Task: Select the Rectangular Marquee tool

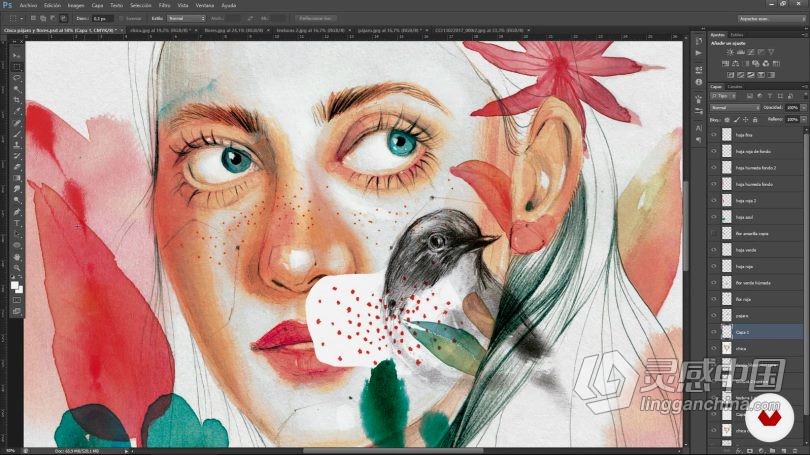Action: pyautogui.click(x=17, y=67)
